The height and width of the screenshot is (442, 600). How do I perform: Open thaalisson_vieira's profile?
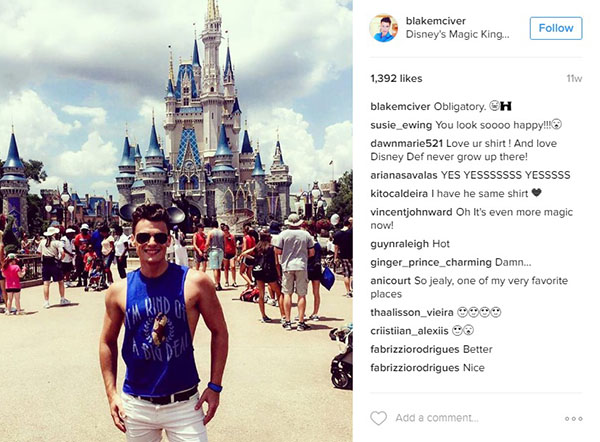tap(412, 312)
